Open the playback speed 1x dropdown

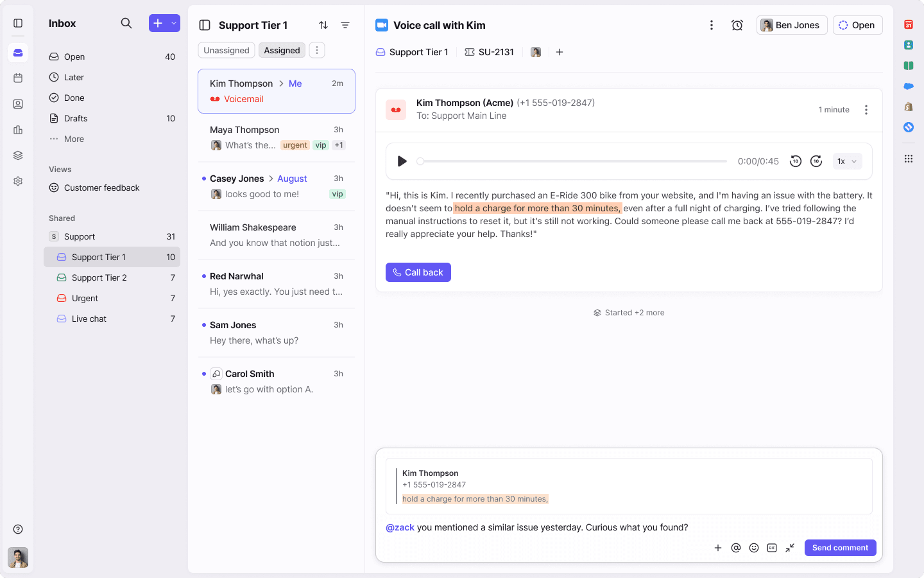847,161
